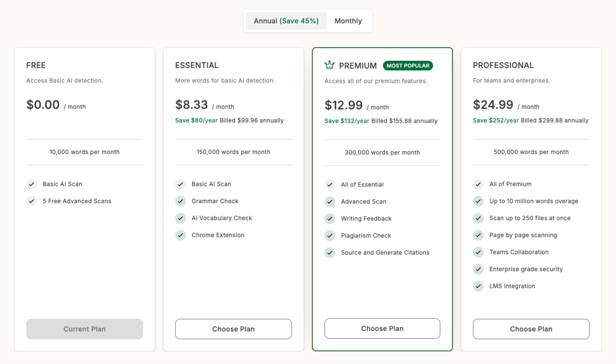Click the MOST POPULAR badge

(x=408, y=66)
